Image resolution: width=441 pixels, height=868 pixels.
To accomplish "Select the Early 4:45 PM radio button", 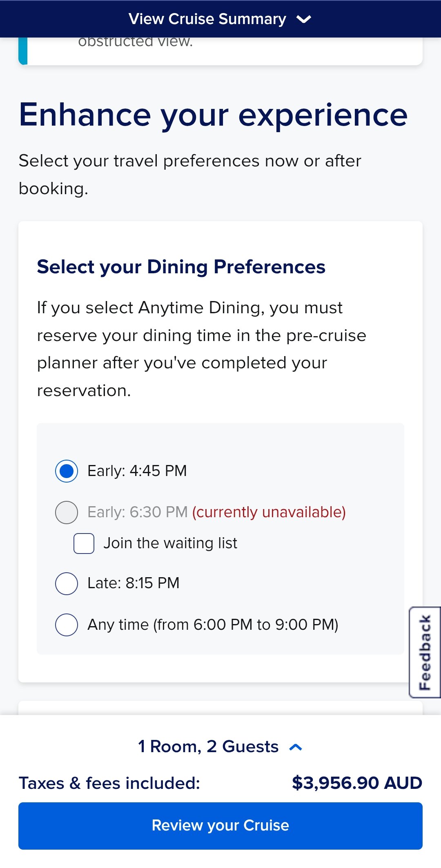I will (x=67, y=471).
